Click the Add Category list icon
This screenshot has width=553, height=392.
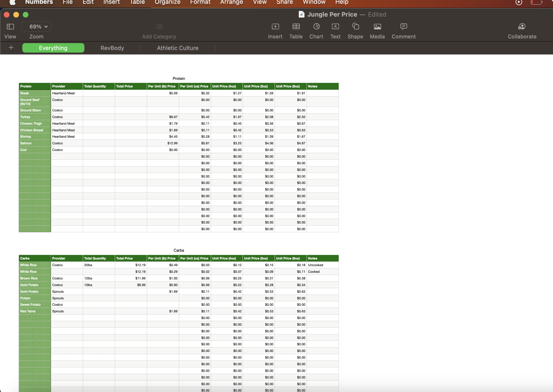coord(159,27)
